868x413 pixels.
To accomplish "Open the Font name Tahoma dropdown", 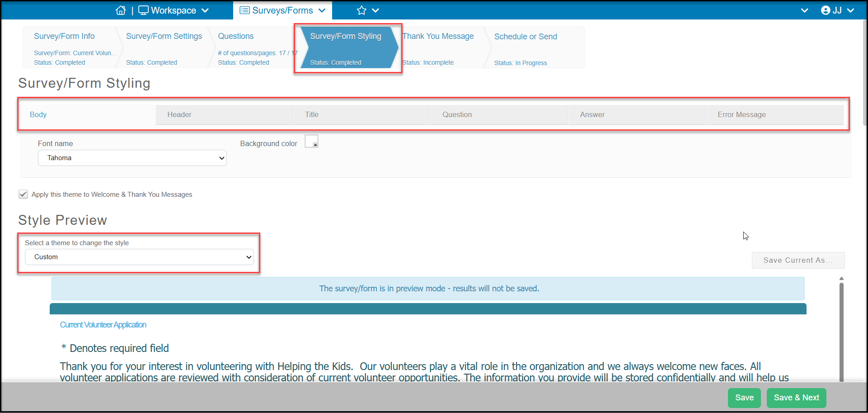I will pos(132,158).
